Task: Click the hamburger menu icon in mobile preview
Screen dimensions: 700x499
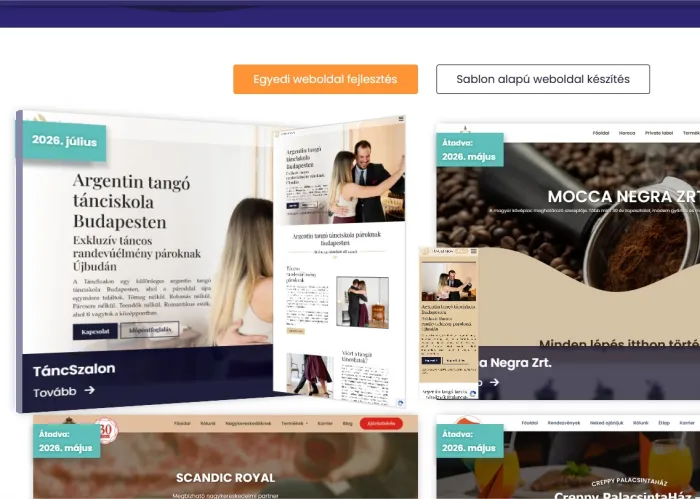Action: 473,252
